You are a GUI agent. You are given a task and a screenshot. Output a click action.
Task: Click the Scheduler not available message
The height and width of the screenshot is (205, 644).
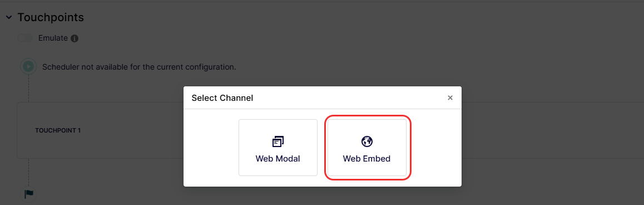(x=139, y=67)
